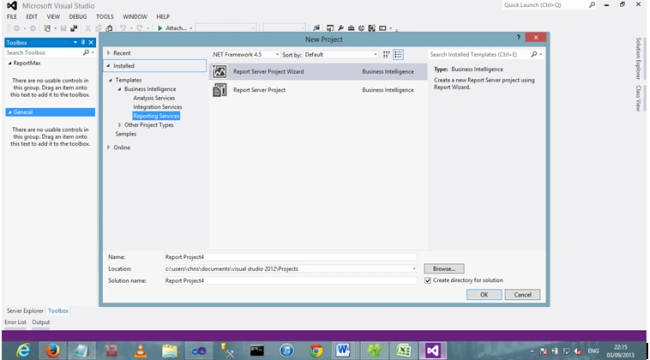Viewport: 650px width, 360px height.
Task: Close the Toolbox panel
Action: 91,42
